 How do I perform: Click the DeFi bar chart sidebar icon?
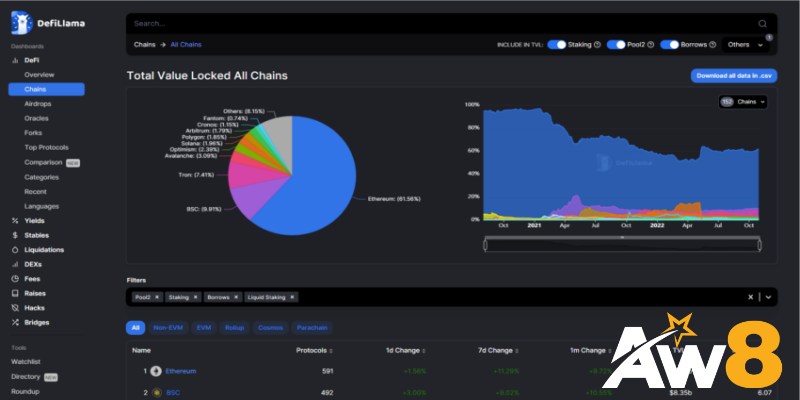click(x=15, y=60)
